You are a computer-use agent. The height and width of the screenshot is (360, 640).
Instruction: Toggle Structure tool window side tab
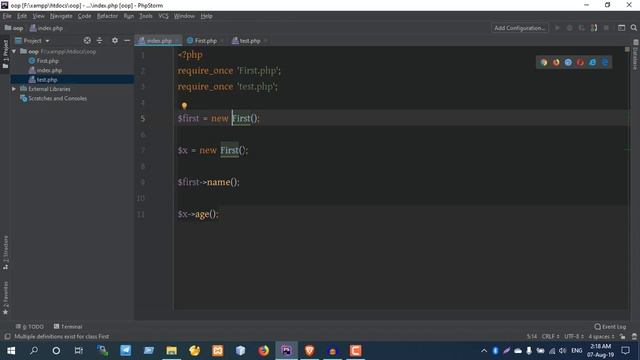tap(5, 252)
